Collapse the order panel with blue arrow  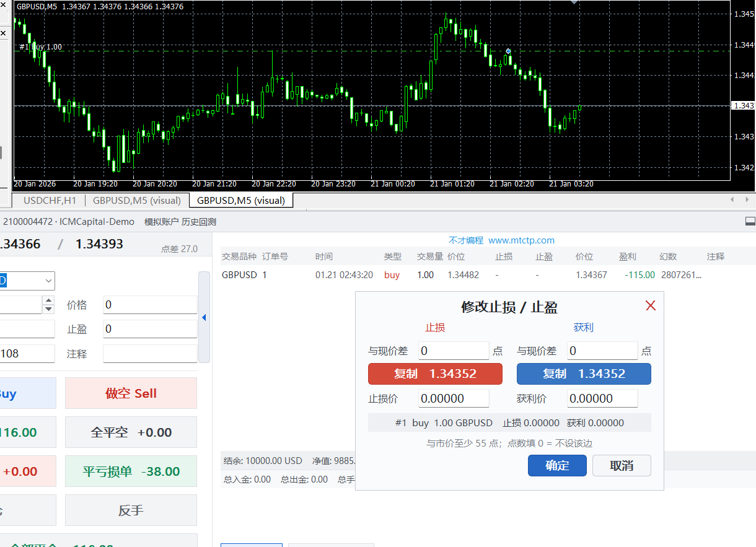click(x=204, y=317)
